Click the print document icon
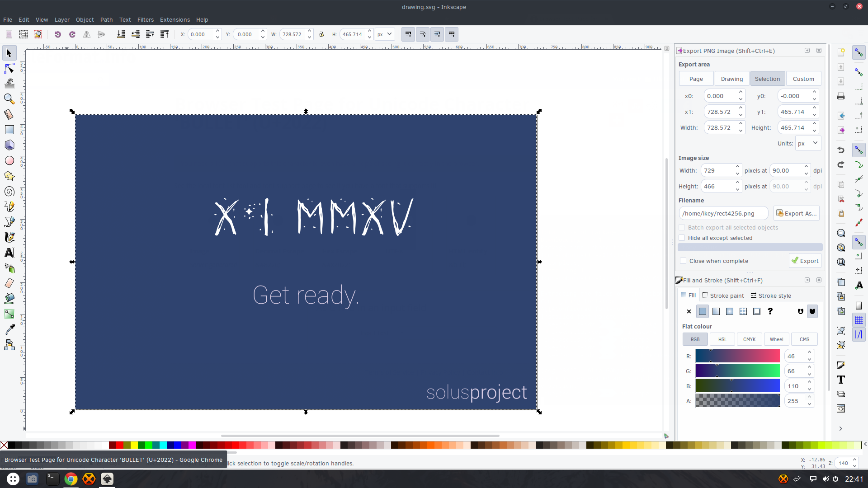868x488 pixels. [841, 96]
